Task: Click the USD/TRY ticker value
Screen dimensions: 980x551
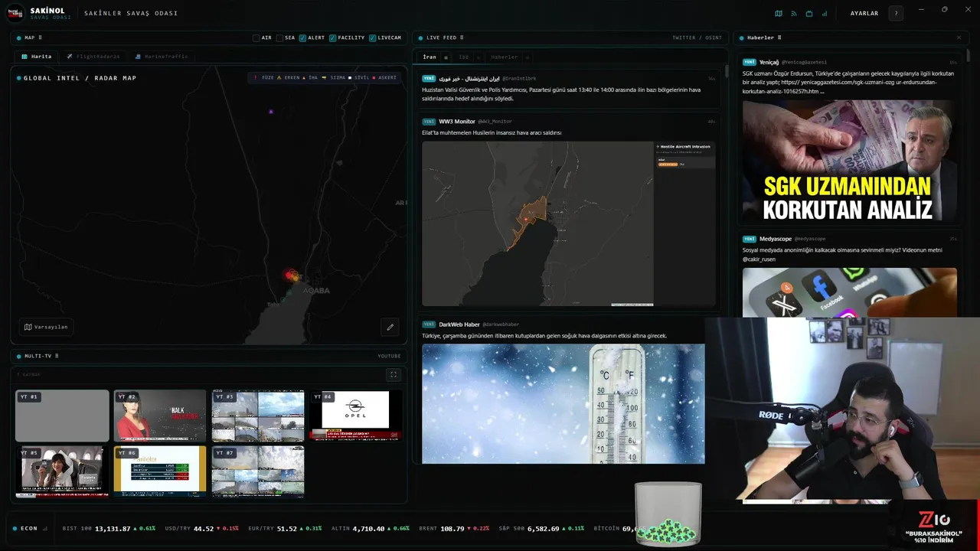Action: tap(204, 528)
